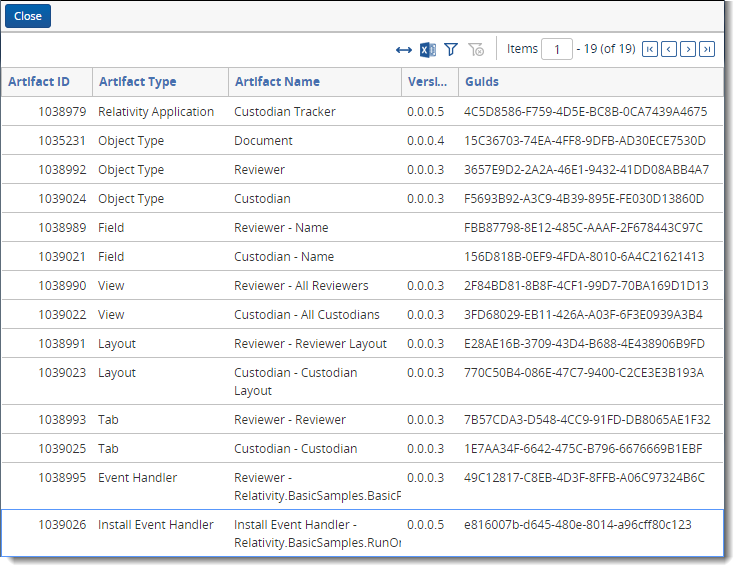Export list to Excel icon
740x572 pixels.
pos(428,50)
